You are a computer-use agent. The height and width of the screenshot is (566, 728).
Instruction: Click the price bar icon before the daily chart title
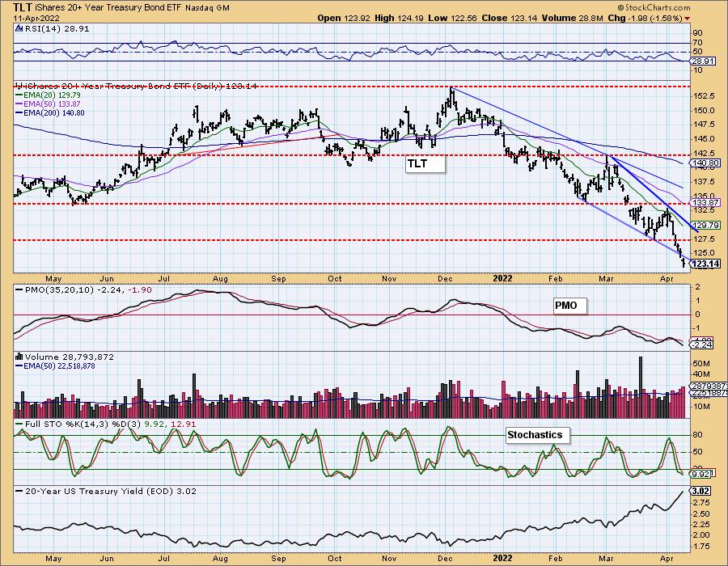point(19,86)
